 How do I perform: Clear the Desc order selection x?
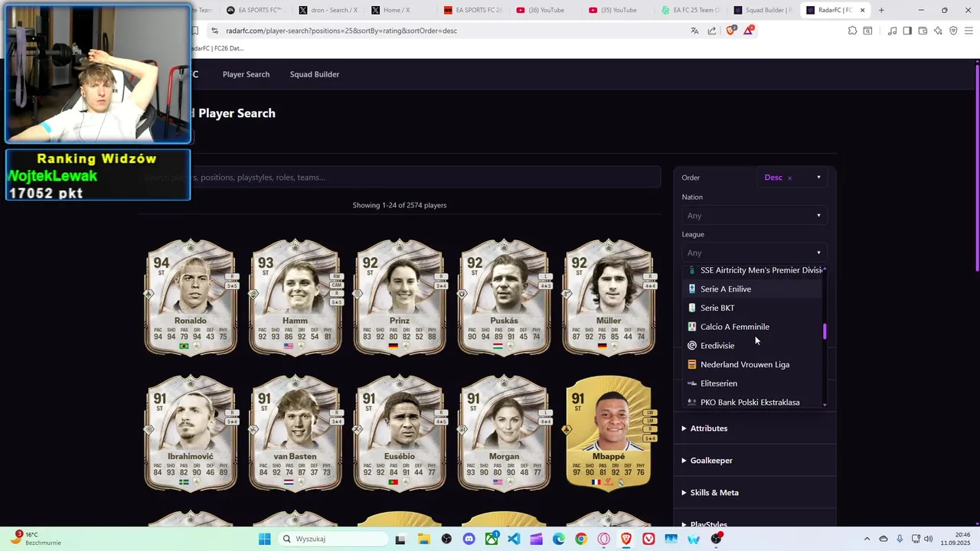(789, 178)
